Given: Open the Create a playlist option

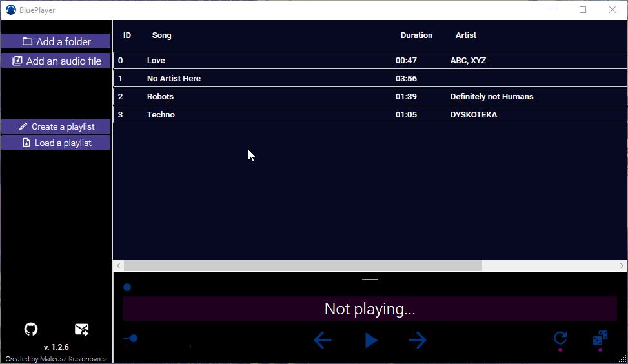Looking at the screenshot, I should [x=56, y=126].
